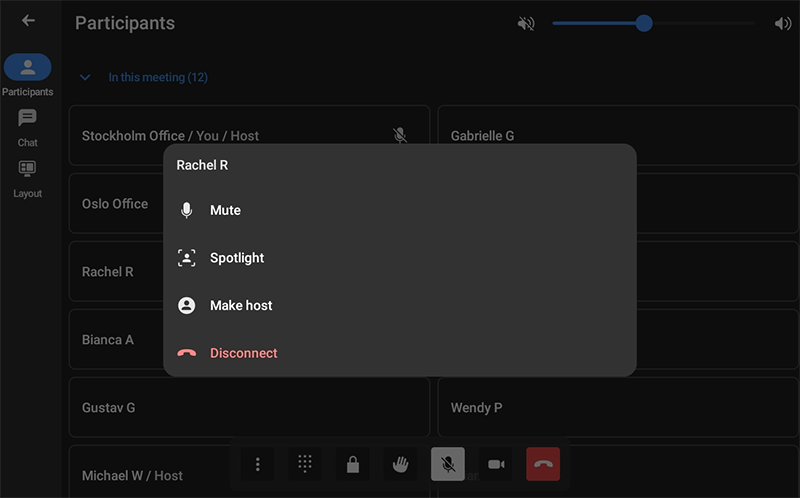Image resolution: width=800 pixels, height=498 pixels.
Task: Toggle the camera video button
Action: (495, 464)
